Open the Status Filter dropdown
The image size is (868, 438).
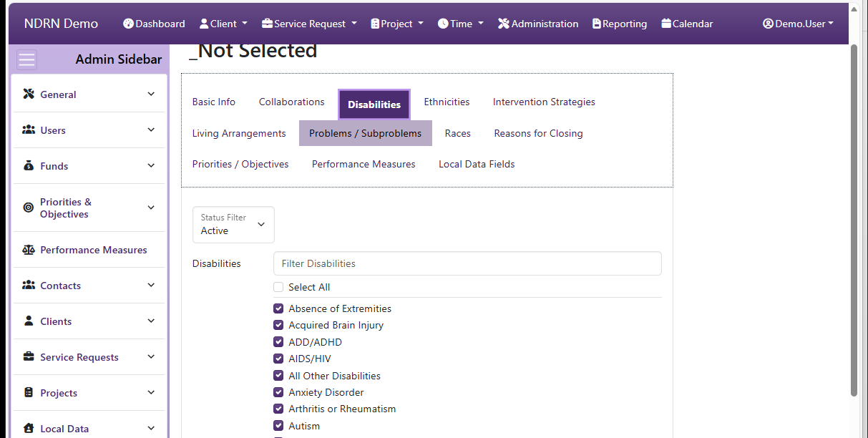click(x=233, y=225)
